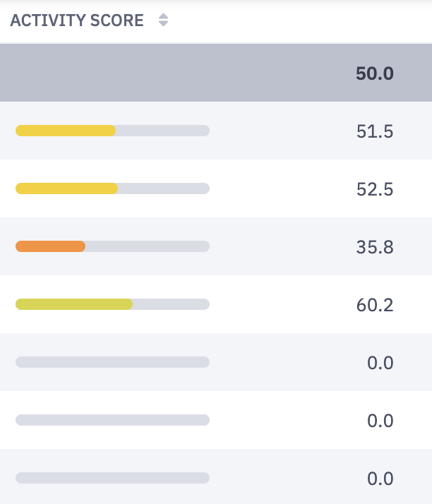The image size is (432, 504).
Task: Select the 51.5 score value
Action: 375,131
